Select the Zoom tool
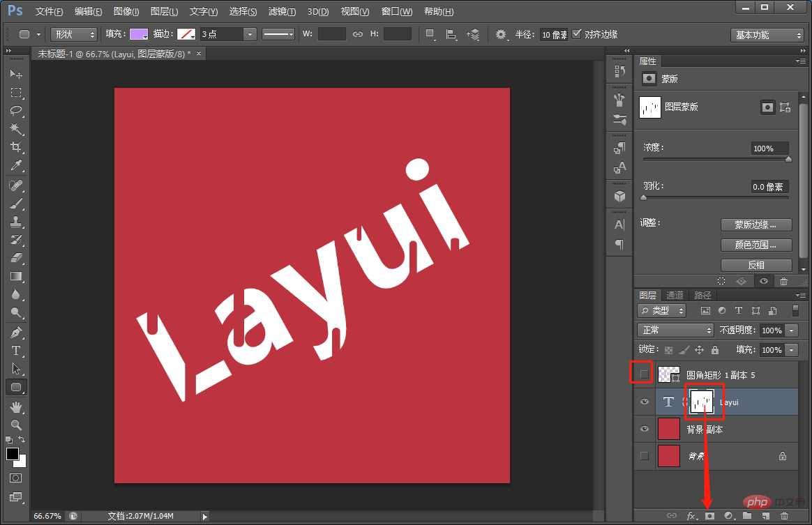This screenshot has width=812, height=525. 16,425
